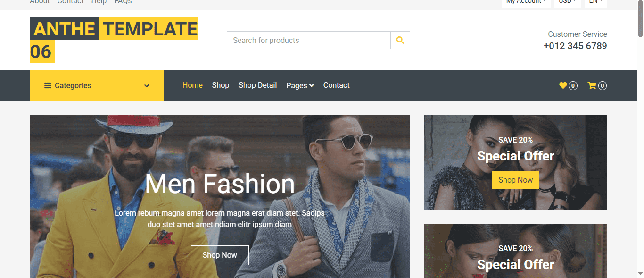
Task: Open the My Account dropdown
Action: 525,1
